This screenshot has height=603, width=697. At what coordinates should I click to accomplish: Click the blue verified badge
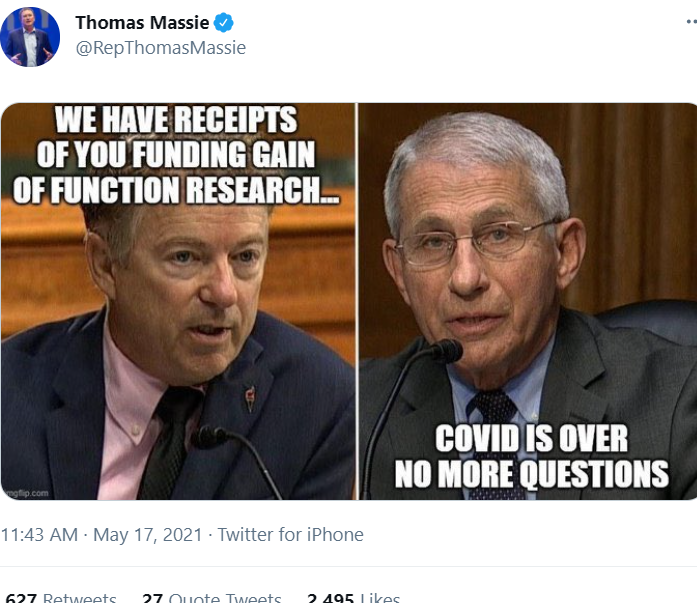tap(224, 23)
